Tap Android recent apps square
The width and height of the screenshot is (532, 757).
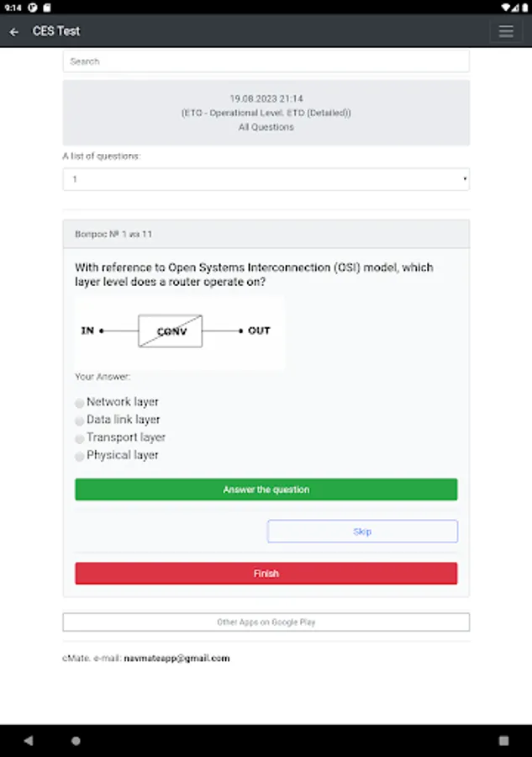pos(503,740)
